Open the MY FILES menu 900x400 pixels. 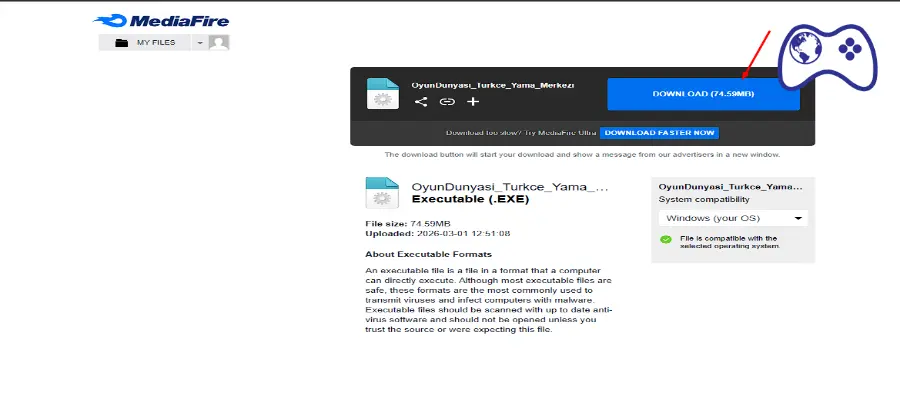[x=155, y=43]
